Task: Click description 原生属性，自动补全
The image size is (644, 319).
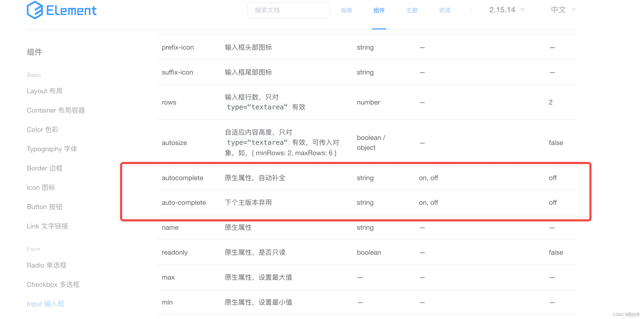Action: coord(255,178)
